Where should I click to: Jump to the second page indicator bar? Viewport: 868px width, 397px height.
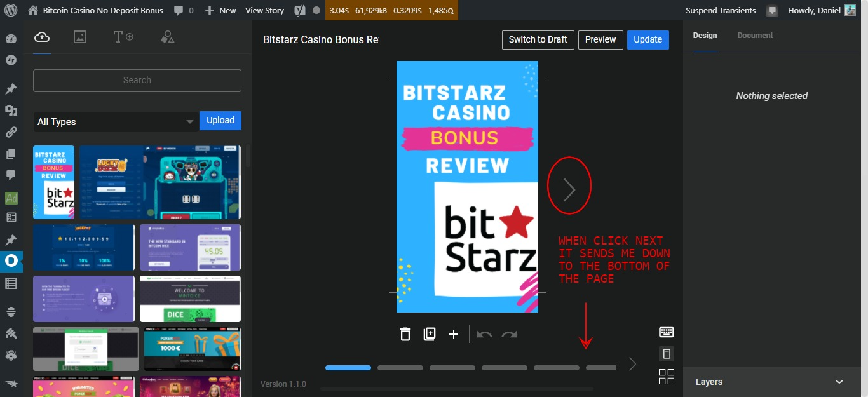tap(400, 368)
